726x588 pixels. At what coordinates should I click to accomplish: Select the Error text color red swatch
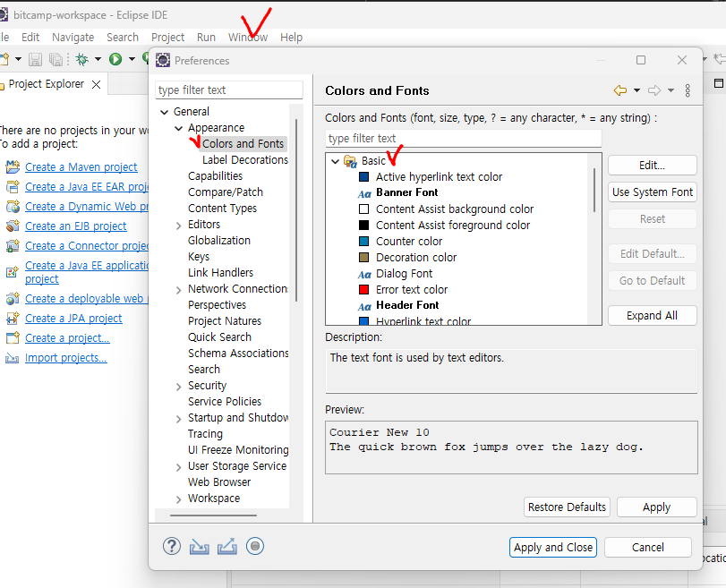(x=364, y=290)
